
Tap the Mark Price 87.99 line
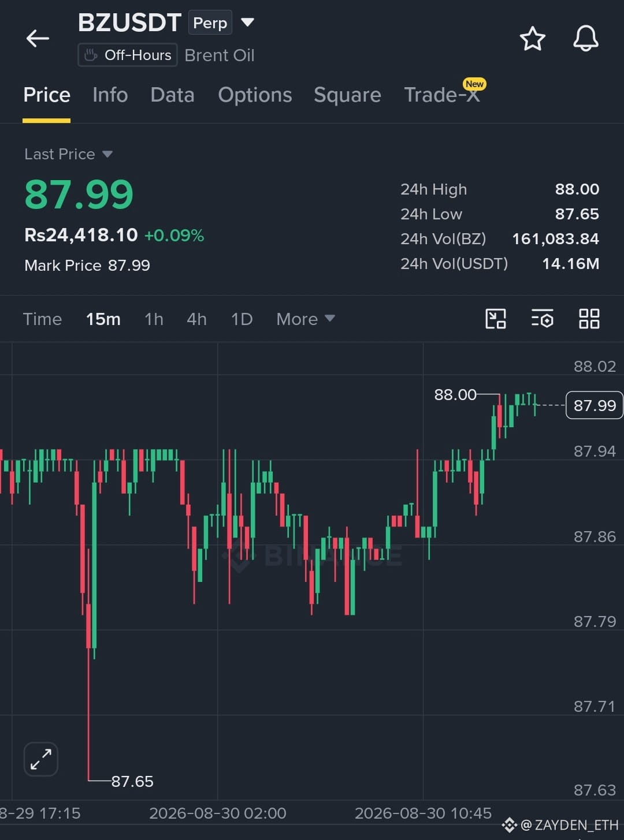click(87, 266)
